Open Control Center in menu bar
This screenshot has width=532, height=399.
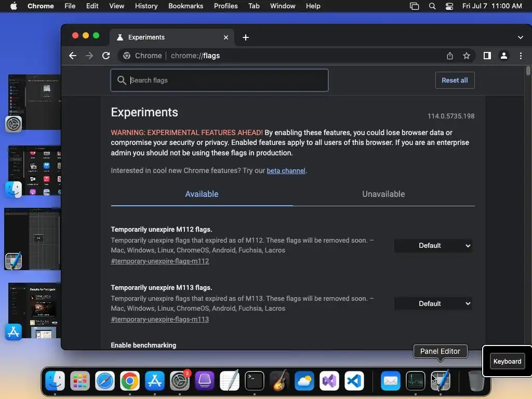[449, 6]
